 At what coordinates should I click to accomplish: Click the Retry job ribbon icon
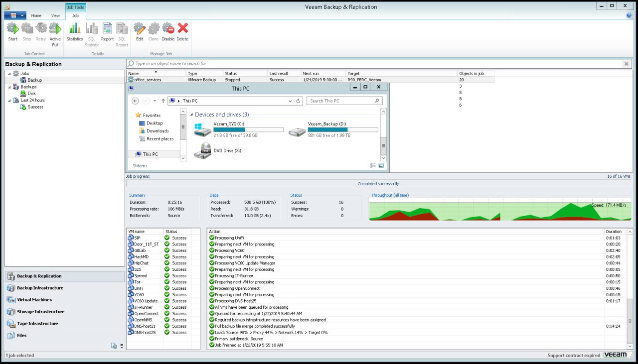tap(41, 32)
